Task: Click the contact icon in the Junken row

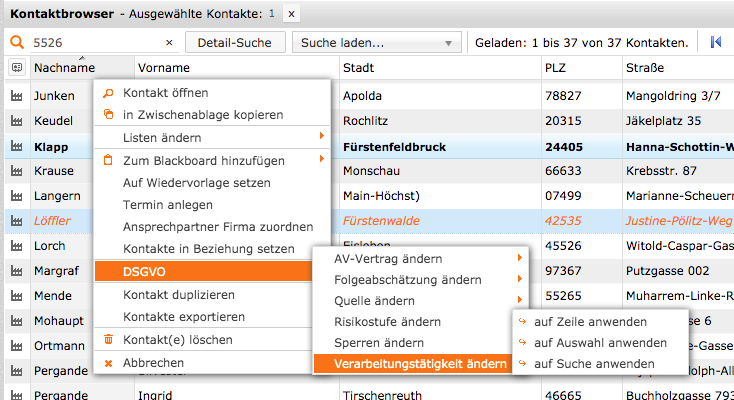Action: pyautogui.click(x=16, y=96)
